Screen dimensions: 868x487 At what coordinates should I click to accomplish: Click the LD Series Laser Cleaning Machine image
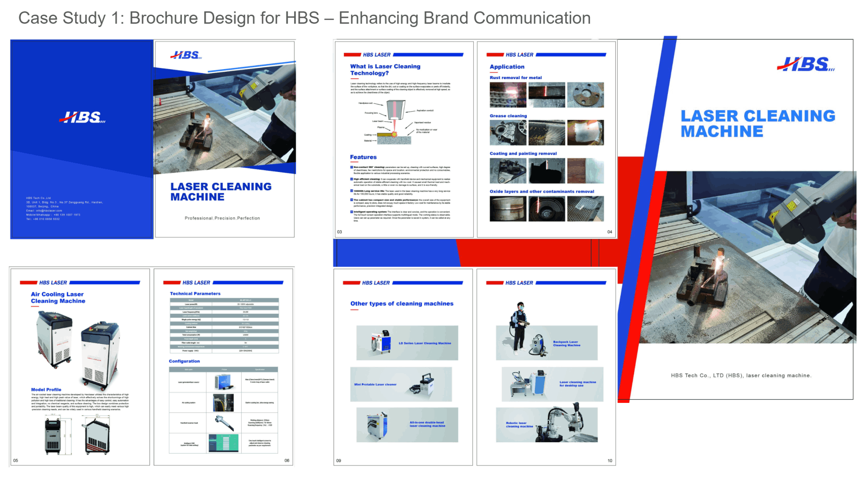click(381, 342)
